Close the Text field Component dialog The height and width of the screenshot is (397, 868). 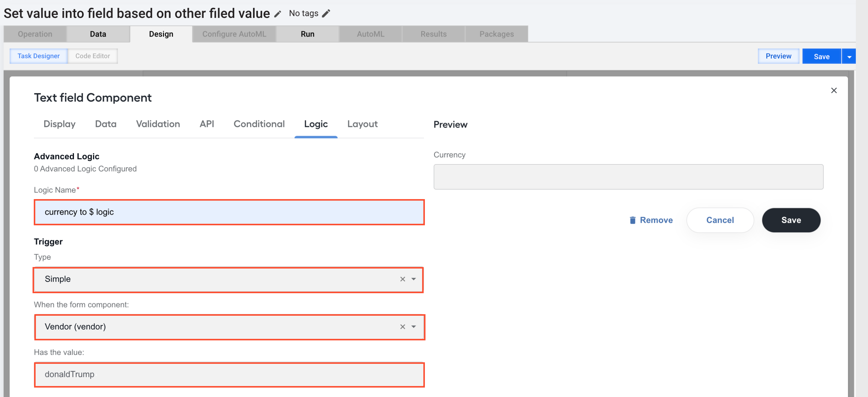pyautogui.click(x=834, y=90)
